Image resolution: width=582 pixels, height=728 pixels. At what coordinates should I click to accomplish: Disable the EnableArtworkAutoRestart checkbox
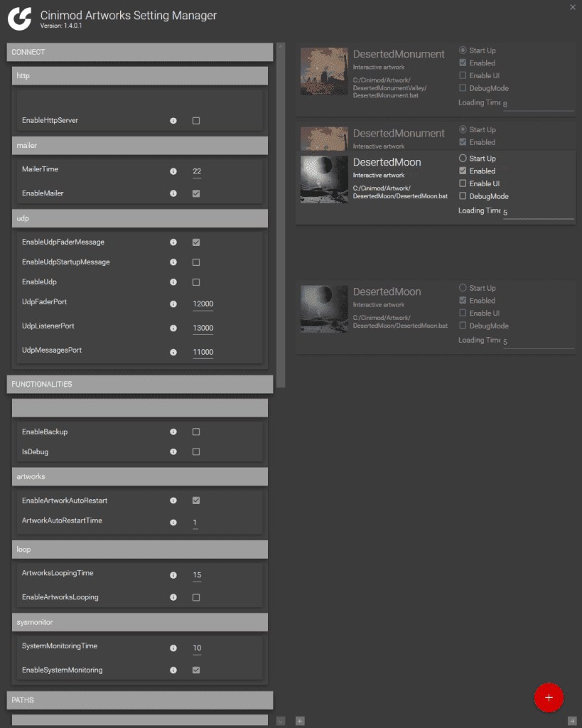(x=196, y=500)
